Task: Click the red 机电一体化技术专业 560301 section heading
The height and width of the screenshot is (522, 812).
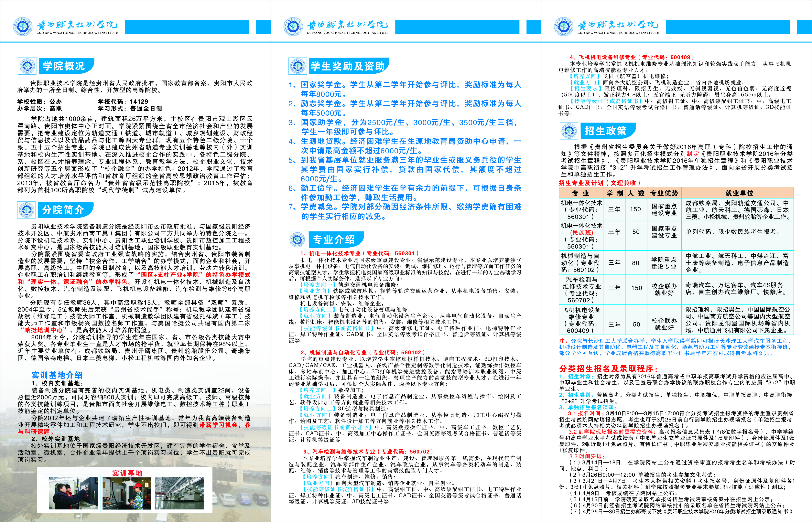Action: pos(359,253)
